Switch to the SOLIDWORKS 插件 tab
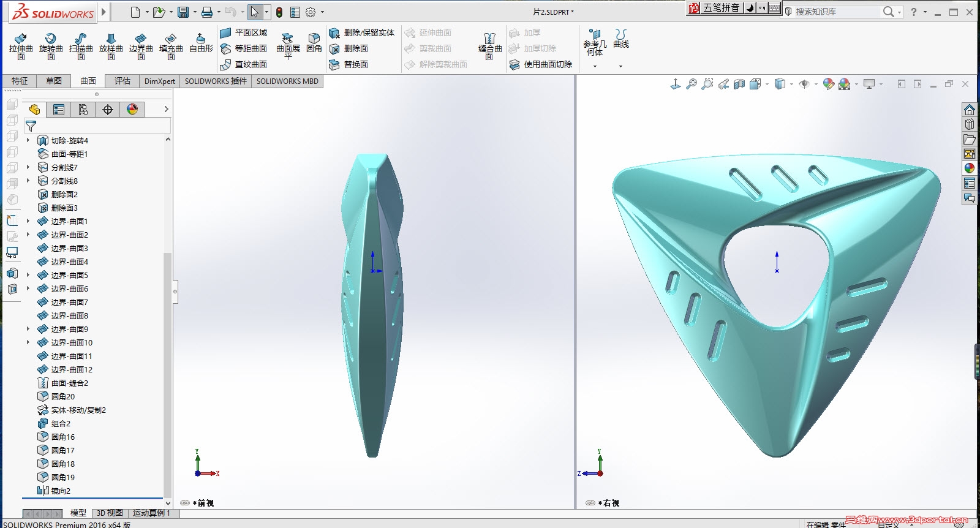This screenshot has width=980, height=528. (216, 81)
